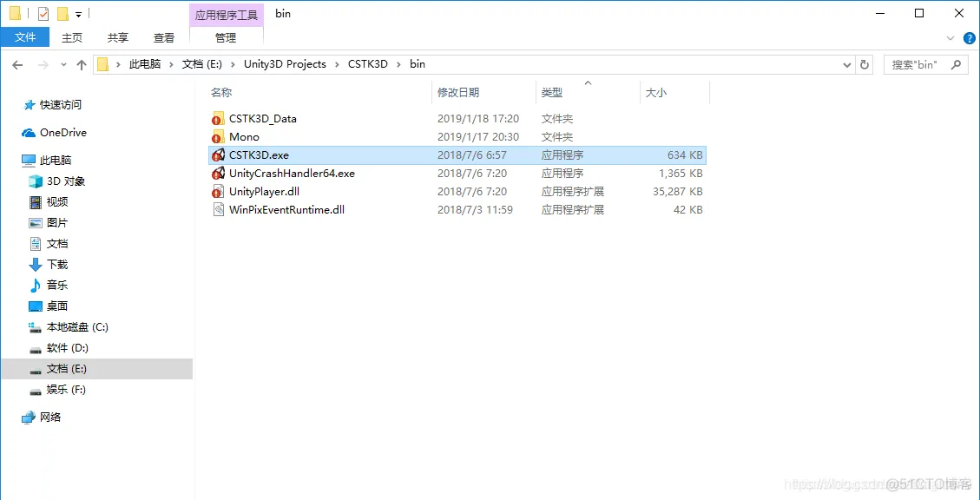Sort by the 修改日期 column header
This screenshot has height=500, width=980.
pos(458,93)
